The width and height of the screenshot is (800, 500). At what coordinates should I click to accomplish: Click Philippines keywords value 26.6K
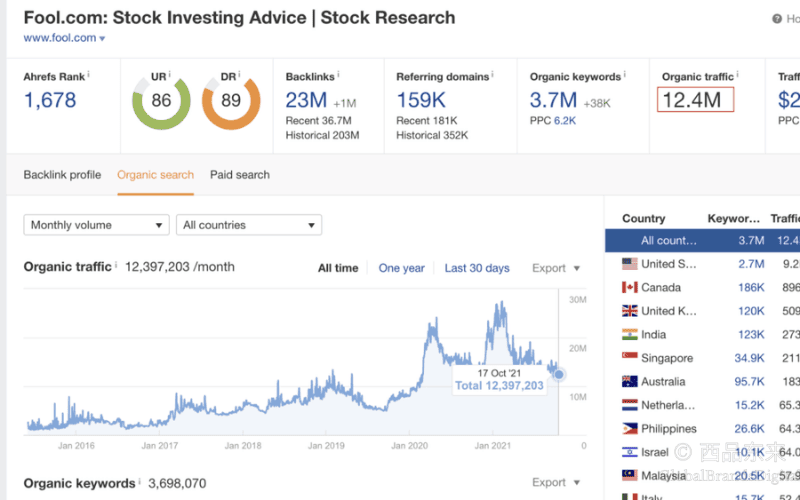click(749, 429)
